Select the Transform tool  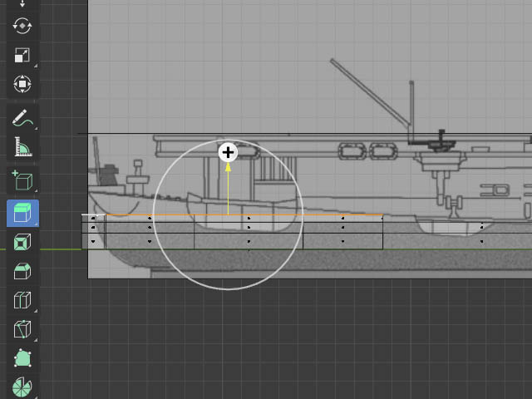pos(22,84)
